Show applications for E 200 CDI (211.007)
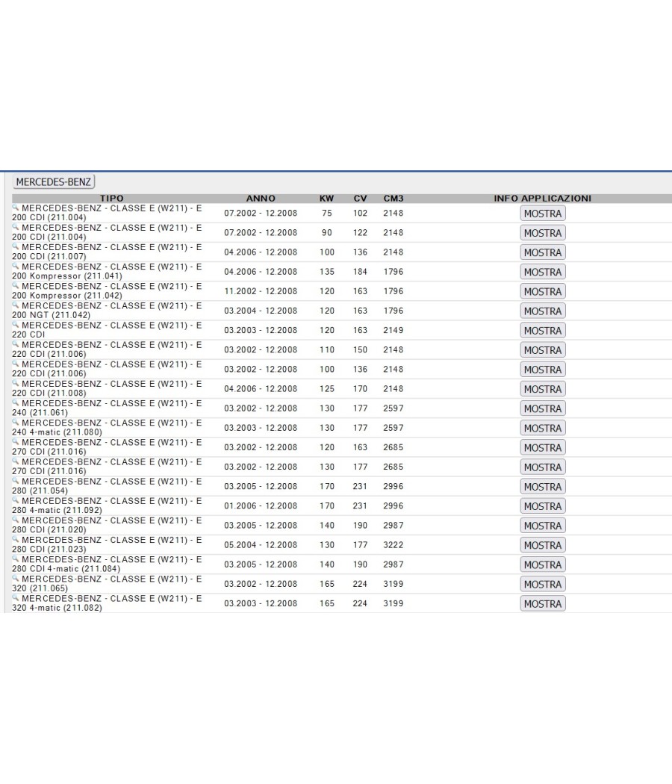The width and height of the screenshot is (672, 784). click(543, 252)
